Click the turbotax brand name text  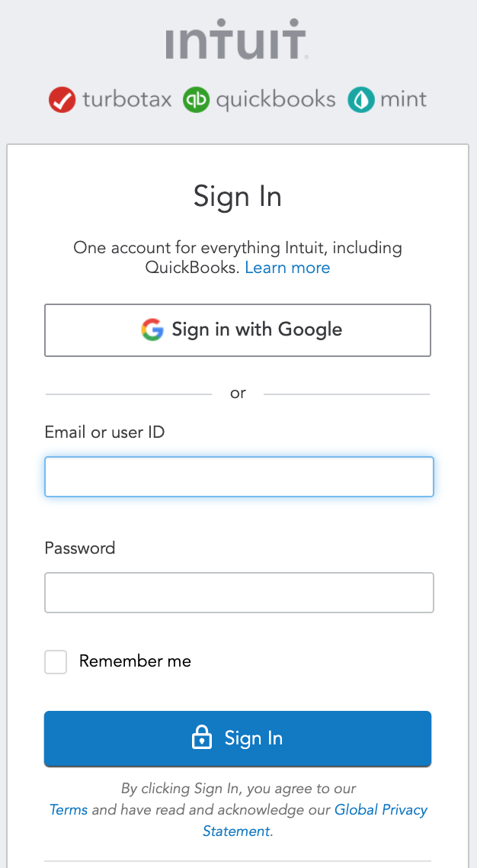(126, 100)
